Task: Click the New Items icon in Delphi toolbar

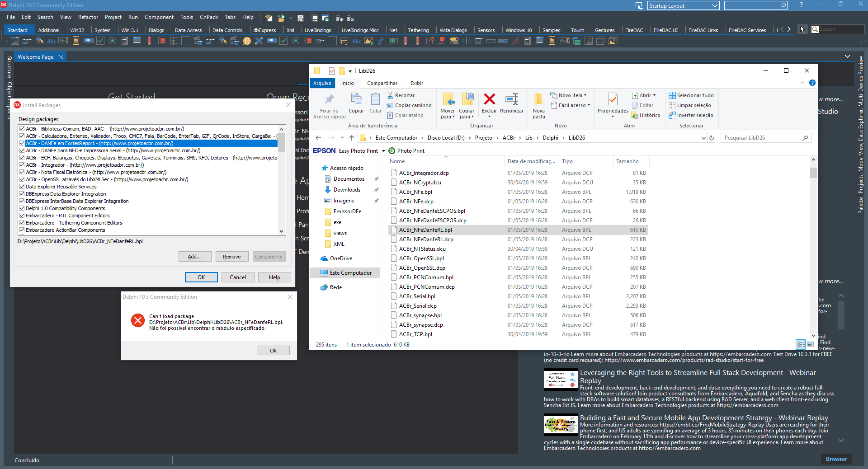Action: [269, 18]
